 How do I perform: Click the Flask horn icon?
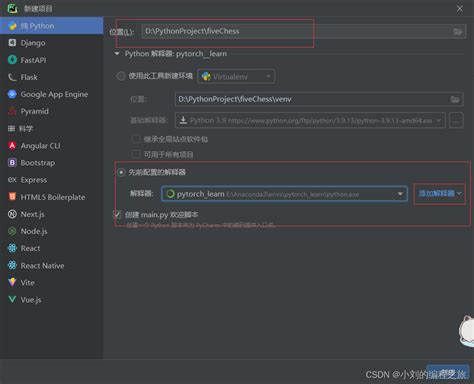point(12,77)
